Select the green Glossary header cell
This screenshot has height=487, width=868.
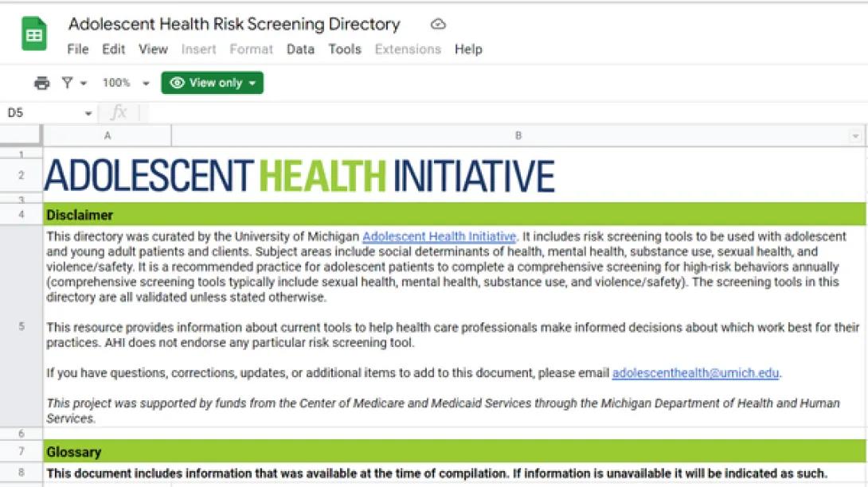(x=455, y=451)
